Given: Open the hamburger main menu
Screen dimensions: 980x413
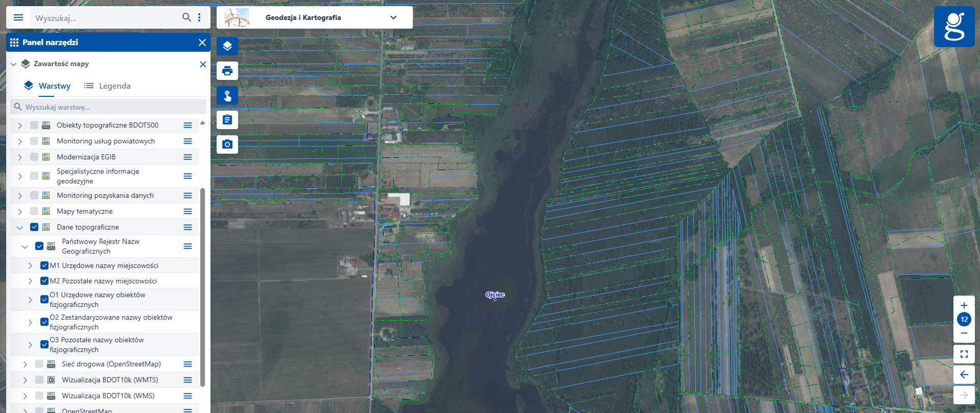Looking at the screenshot, I should [x=18, y=18].
